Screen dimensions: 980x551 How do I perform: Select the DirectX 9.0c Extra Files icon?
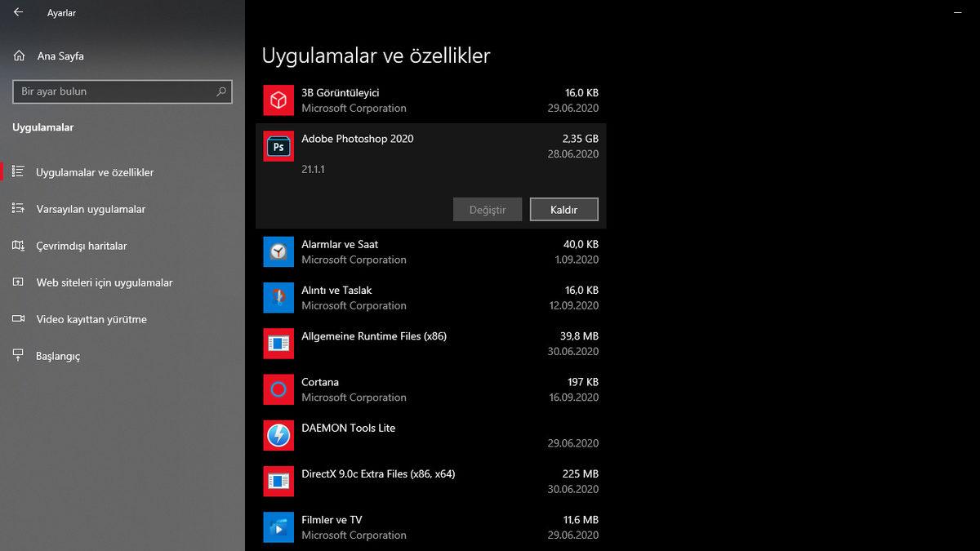click(278, 481)
